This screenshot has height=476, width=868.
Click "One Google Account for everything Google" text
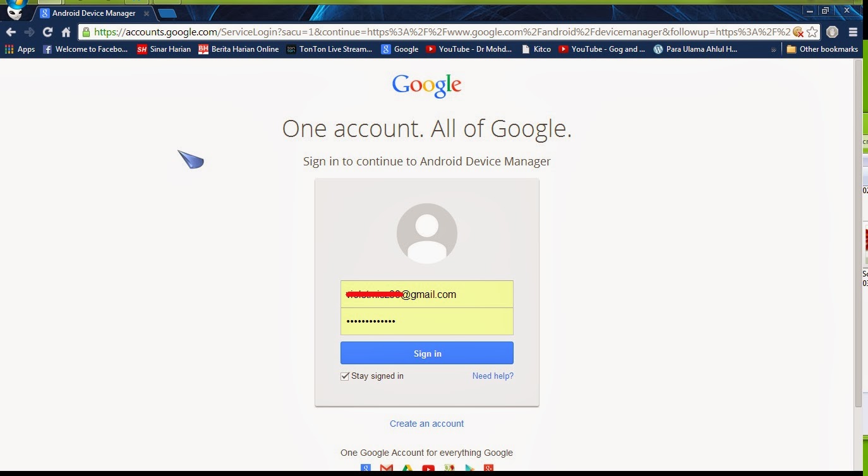pyautogui.click(x=427, y=453)
